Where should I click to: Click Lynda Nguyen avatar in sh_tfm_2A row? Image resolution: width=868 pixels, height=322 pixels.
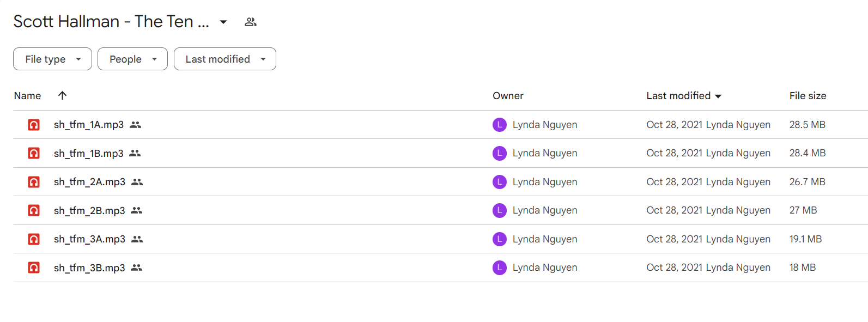(x=500, y=182)
